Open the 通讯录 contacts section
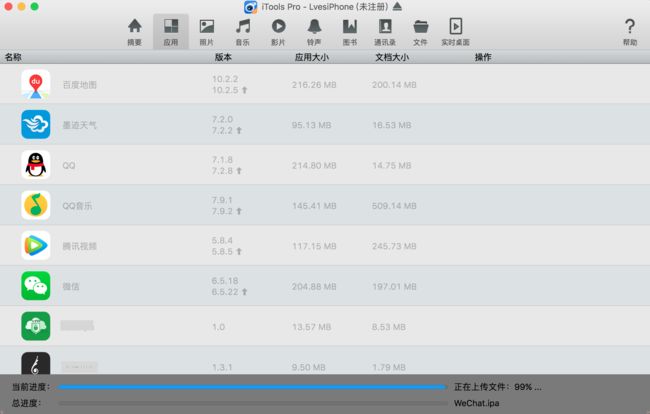The width and height of the screenshot is (650, 414). pyautogui.click(x=385, y=32)
